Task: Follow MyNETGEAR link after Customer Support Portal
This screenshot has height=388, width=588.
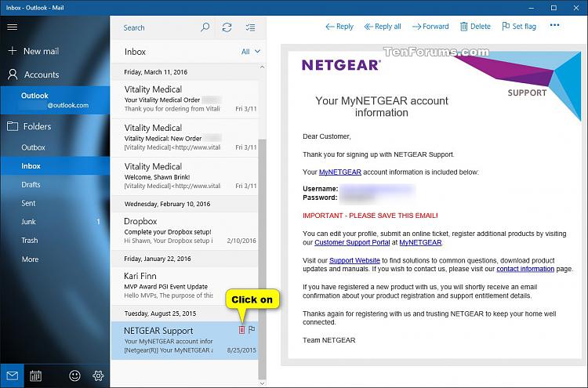Action: pyautogui.click(x=420, y=242)
